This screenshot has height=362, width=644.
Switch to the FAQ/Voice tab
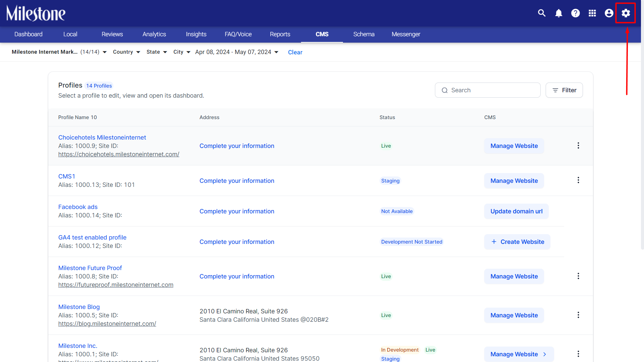pos(238,34)
